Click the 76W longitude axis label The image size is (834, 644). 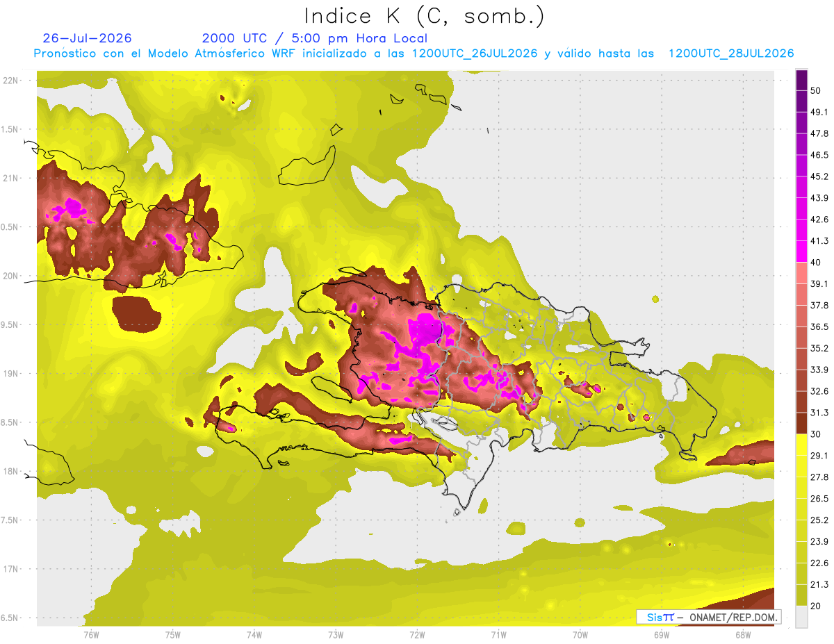[x=91, y=634]
